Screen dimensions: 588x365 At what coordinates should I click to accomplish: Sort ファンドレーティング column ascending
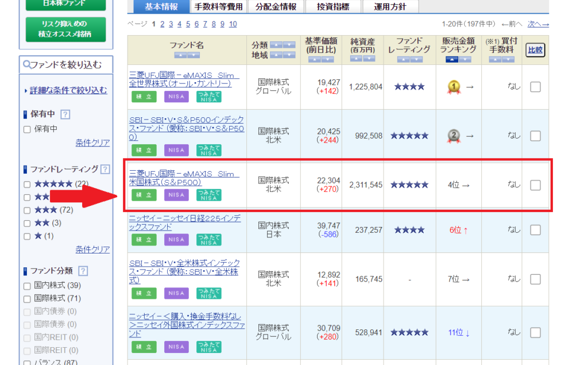[403, 59]
